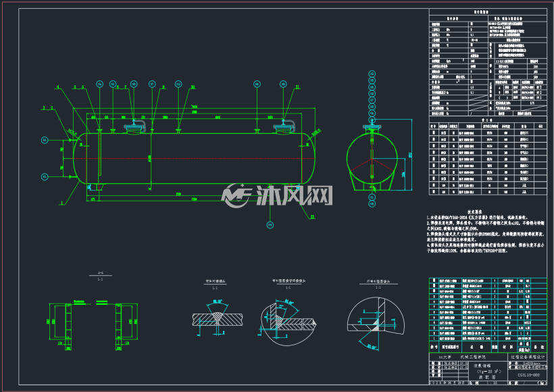This screenshot has height=392, width=554.
Task: Select the right manhole on the tank top
Action: pyautogui.click(x=284, y=127)
